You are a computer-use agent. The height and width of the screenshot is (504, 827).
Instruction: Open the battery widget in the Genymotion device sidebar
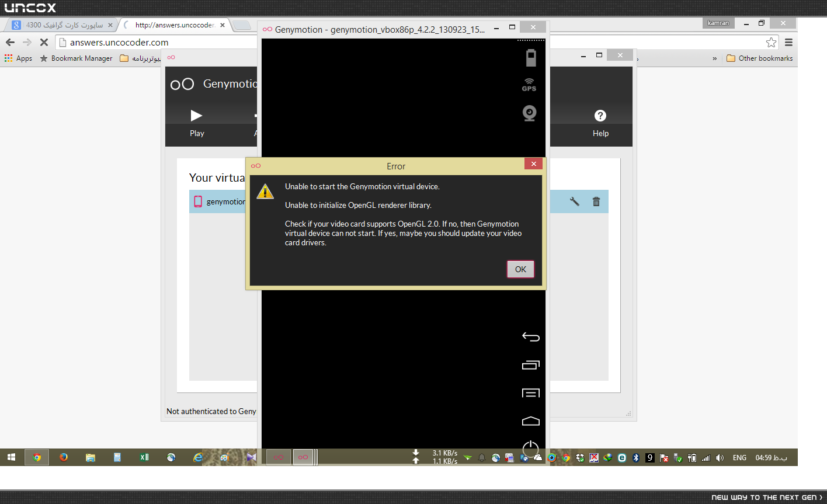click(530, 57)
